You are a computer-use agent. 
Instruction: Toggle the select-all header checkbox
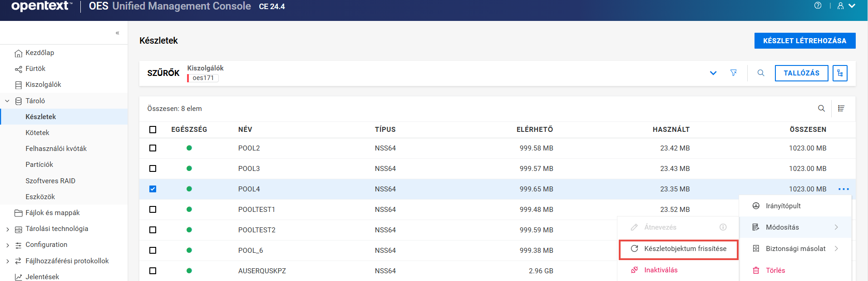(x=153, y=130)
